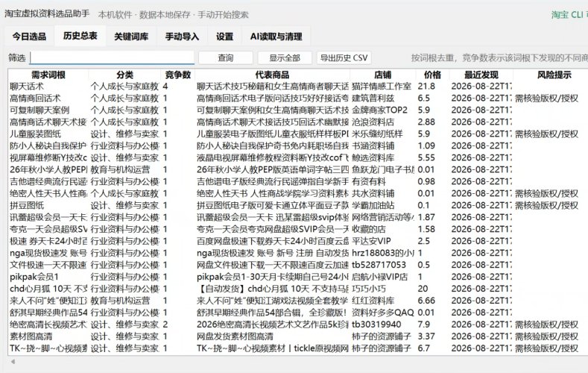This screenshot has height=373, width=588.
Task: Click the 筛选 filter input field
Action: 112,57
